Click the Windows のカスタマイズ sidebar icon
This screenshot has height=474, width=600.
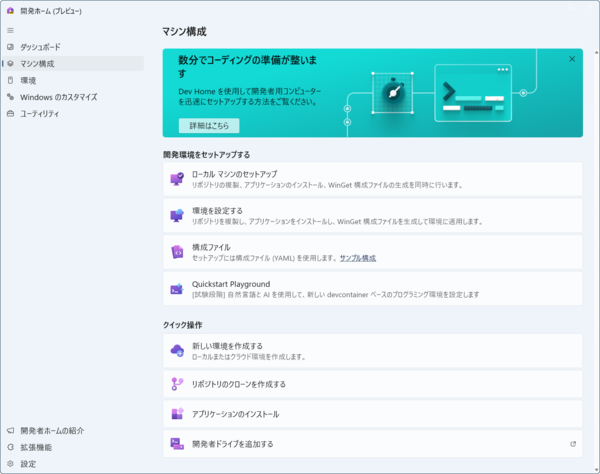(x=10, y=97)
